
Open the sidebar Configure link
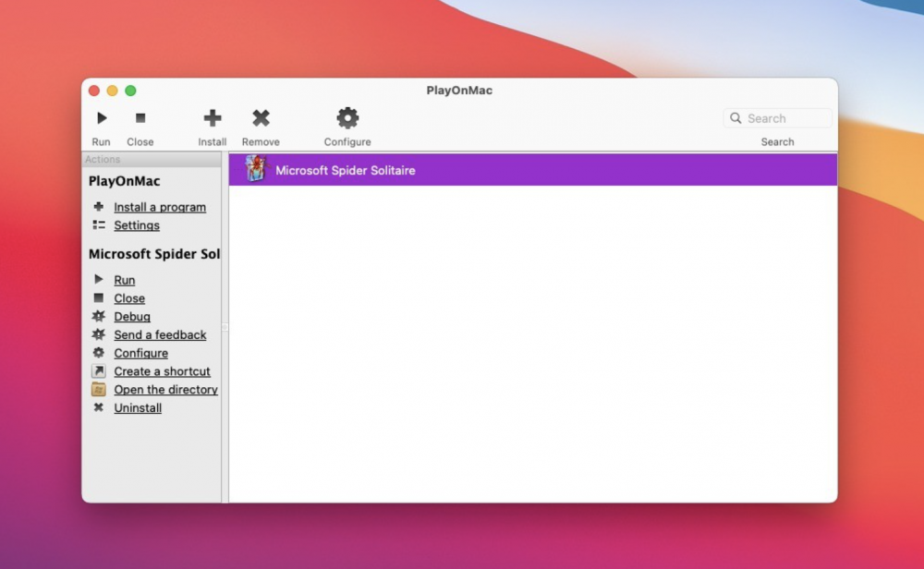point(140,353)
